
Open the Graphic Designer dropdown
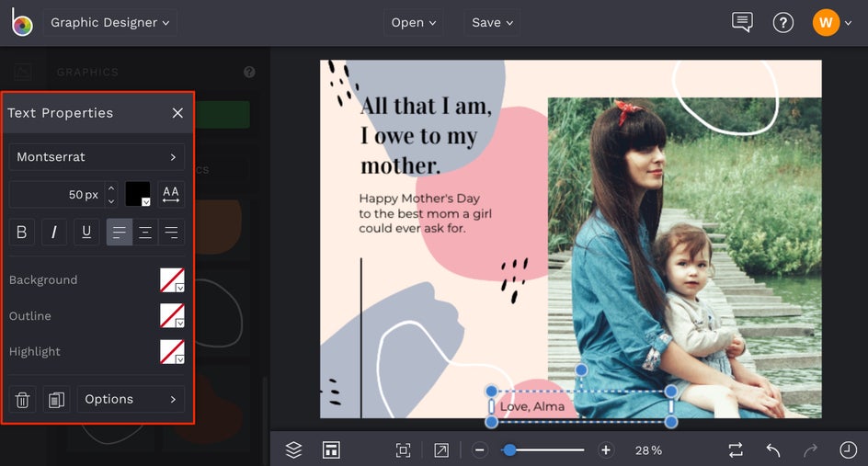coord(110,23)
